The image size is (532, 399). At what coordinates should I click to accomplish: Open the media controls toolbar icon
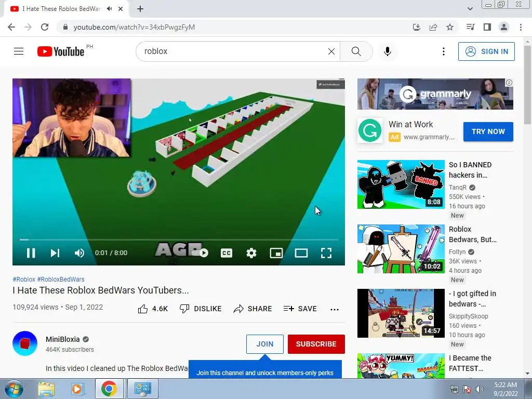click(x=470, y=27)
